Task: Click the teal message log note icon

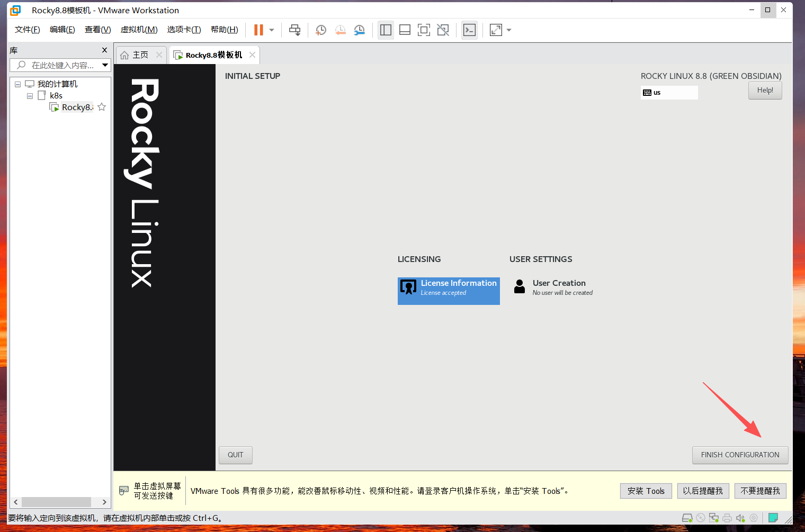Action: 773,518
